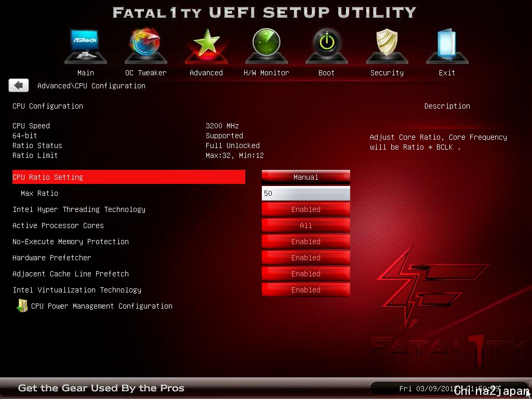
Task: Select the Intel Hyper Threading Technology label
Action: coord(79,209)
